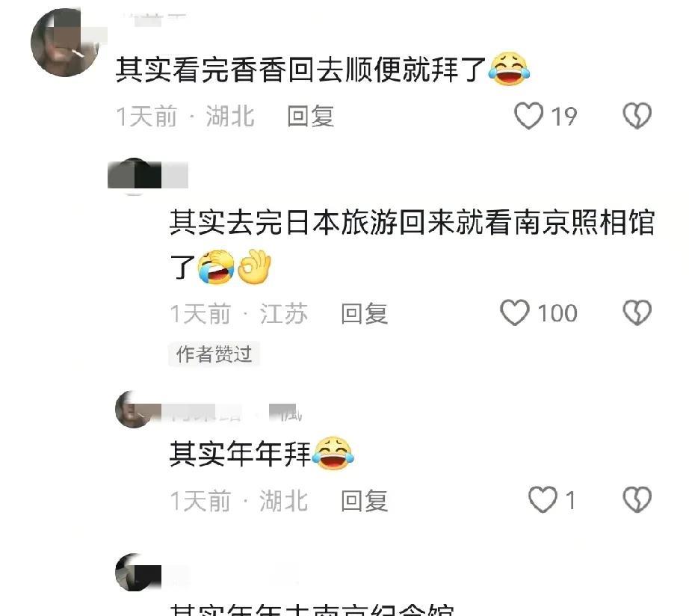Reply to the 江苏 comment
The image size is (689, 616).
pos(364,313)
